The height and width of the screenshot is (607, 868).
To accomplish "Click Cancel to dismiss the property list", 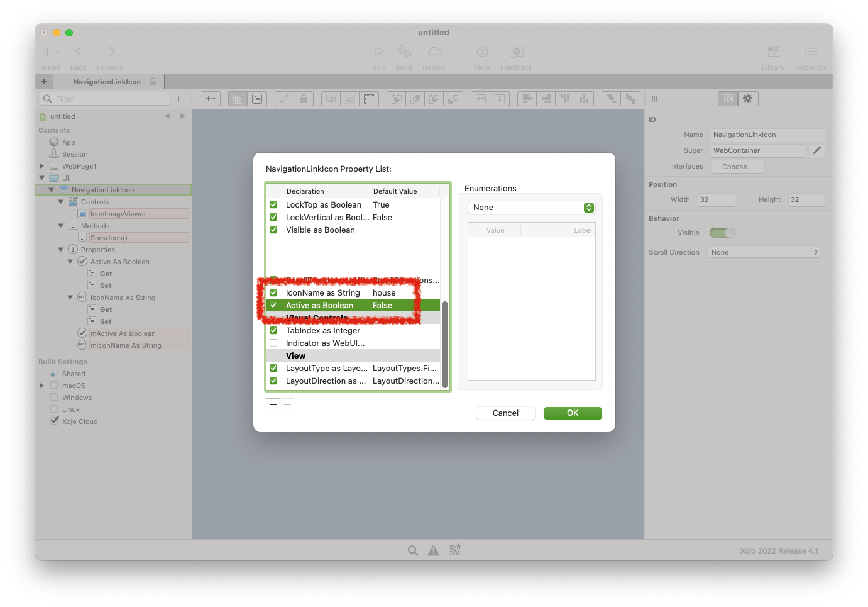I will click(x=505, y=413).
